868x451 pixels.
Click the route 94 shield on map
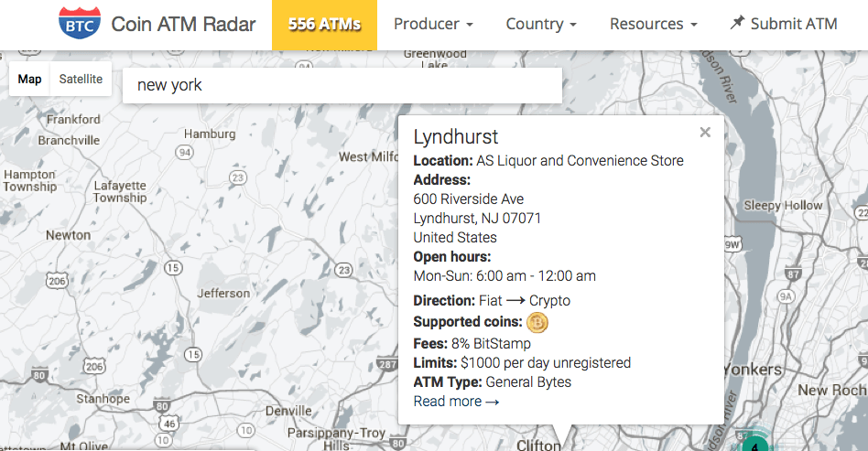coord(184,152)
